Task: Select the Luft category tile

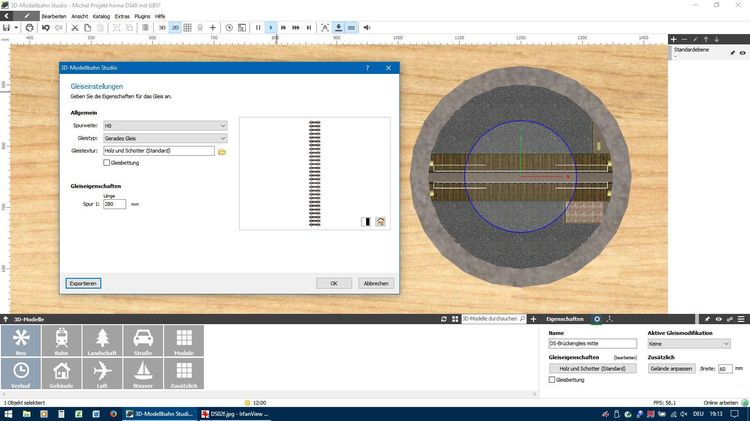Action: click(102, 373)
